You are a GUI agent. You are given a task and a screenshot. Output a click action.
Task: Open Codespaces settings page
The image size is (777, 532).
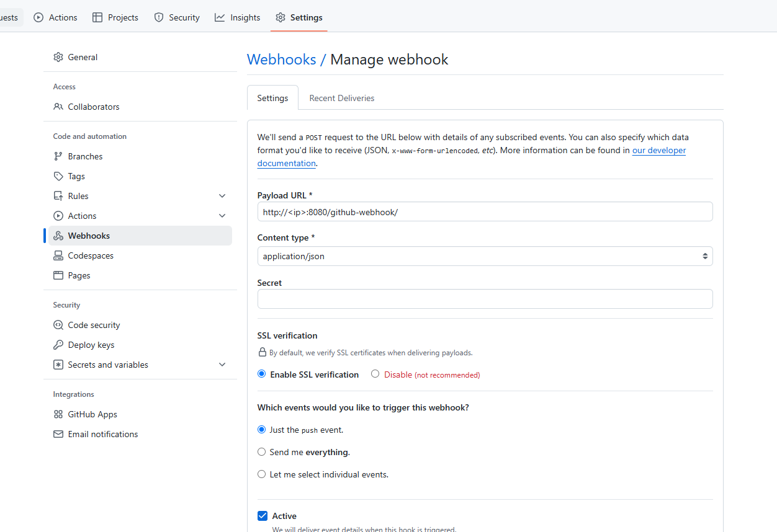tap(140, 255)
